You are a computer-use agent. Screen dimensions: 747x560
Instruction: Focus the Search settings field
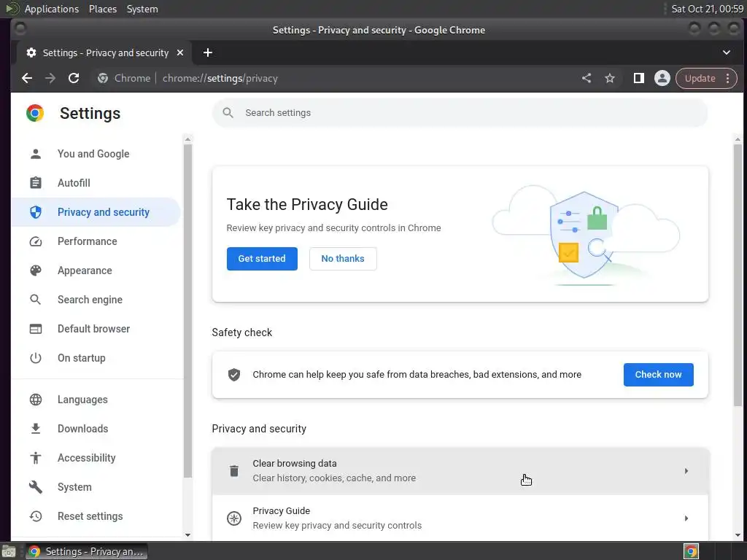click(460, 113)
